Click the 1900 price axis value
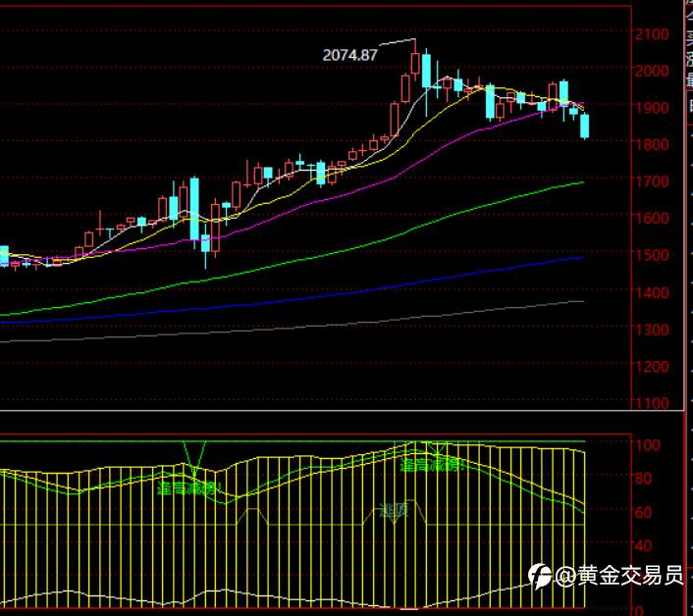Screen dimensions: 693x616 [652, 107]
